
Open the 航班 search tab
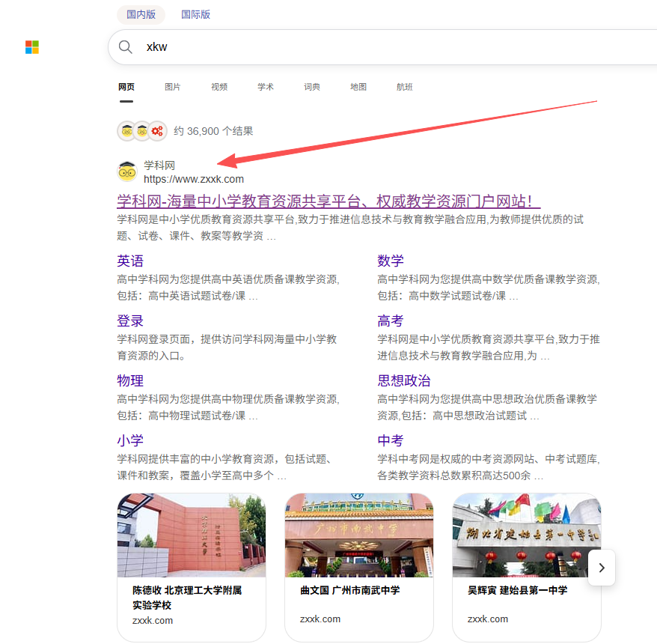click(405, 87)
